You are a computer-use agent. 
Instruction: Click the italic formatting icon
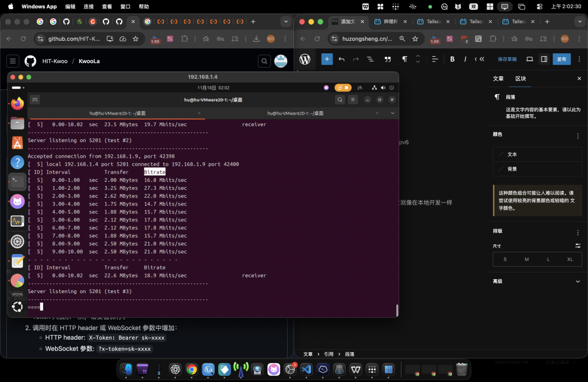coord(464,59)
